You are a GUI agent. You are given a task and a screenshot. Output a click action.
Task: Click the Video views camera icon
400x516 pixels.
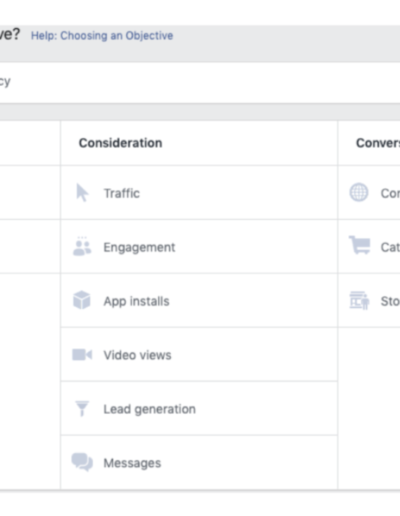tap(82, 355)
